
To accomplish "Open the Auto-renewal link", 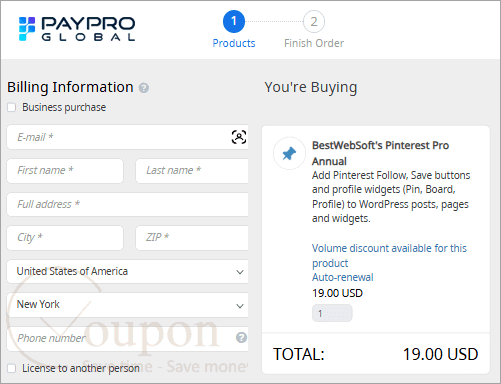I will (x=343, y=277).
